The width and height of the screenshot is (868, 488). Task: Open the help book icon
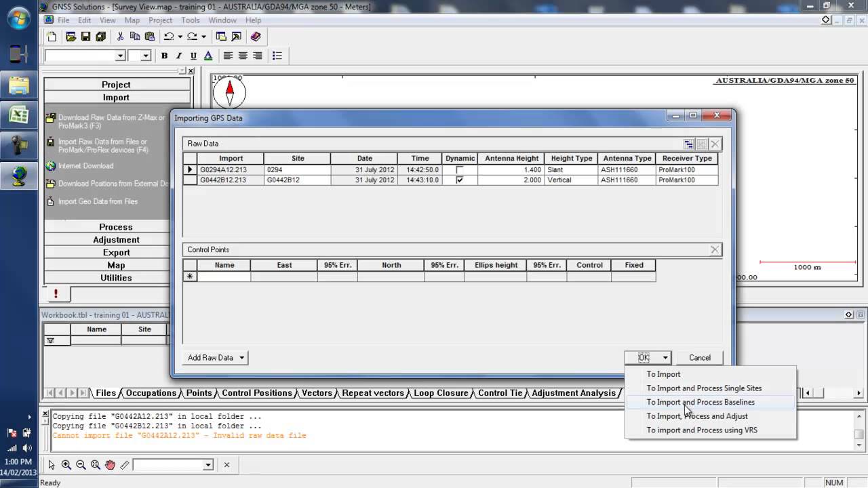pos(256,37)
